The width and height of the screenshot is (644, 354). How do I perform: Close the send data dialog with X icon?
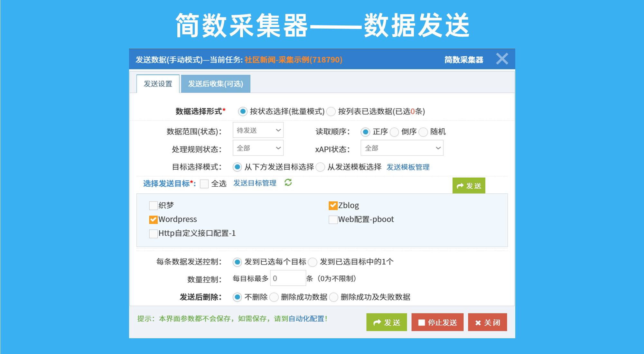coord(502,59)
